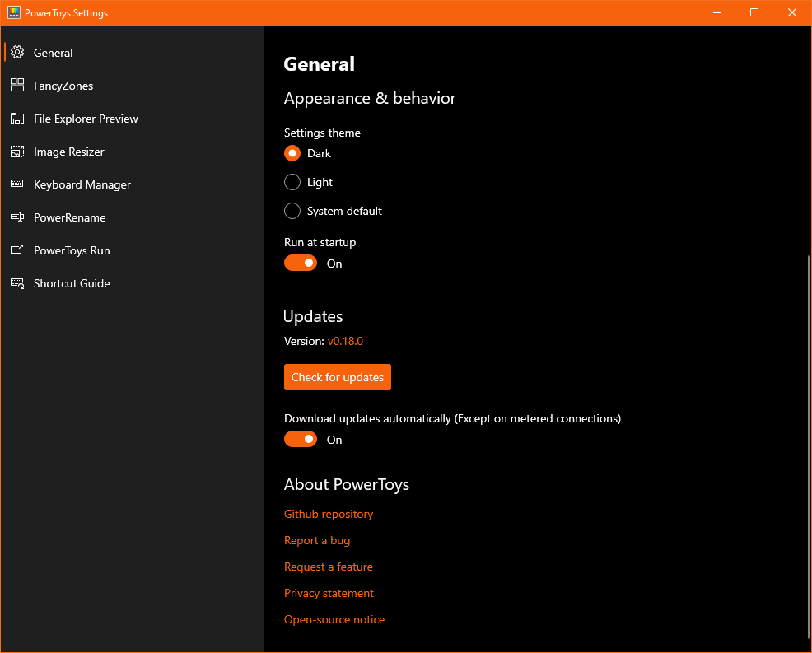
Task: Select System default theme
Action: pos(292,211)
